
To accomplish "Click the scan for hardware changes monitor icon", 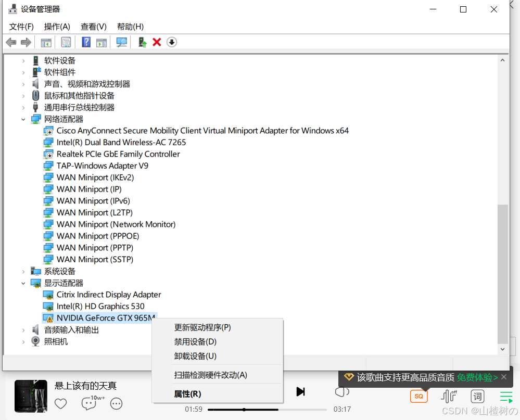I will [x=122, y=42].
